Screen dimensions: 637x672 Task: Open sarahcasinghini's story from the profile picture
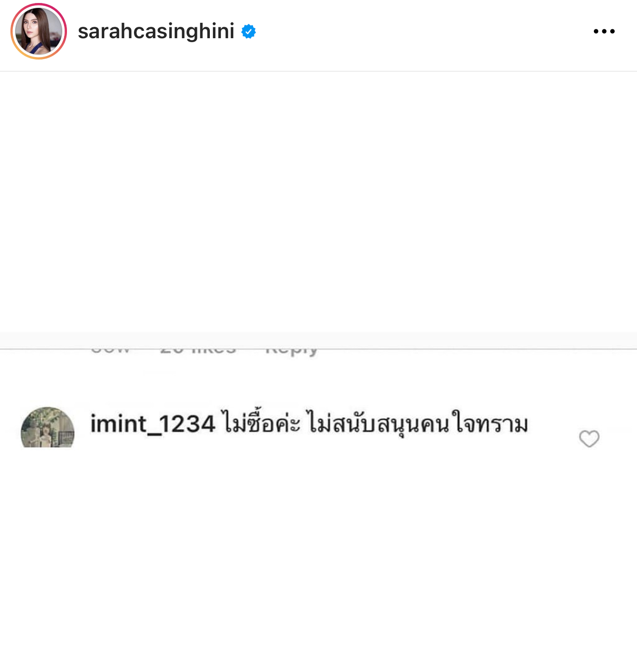click(39, 31)
